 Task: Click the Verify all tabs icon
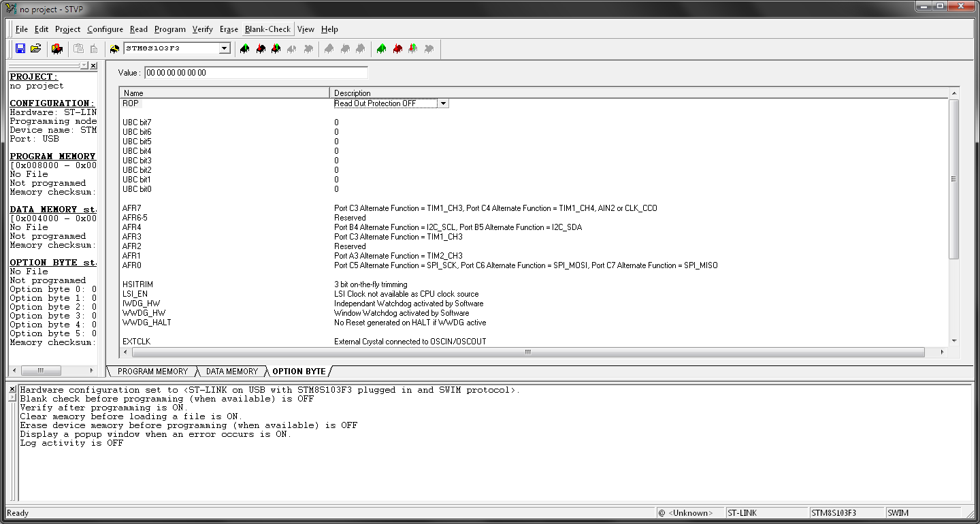pos(413,48)
